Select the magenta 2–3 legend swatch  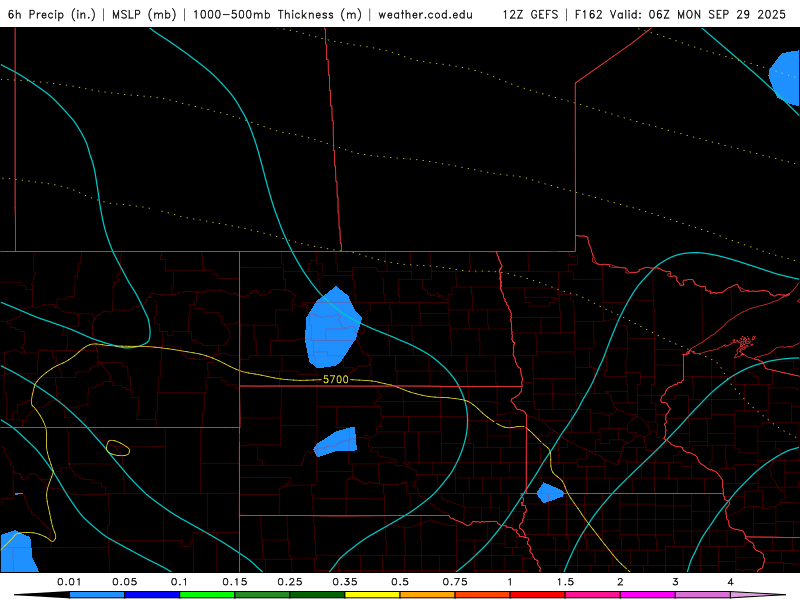coord(648,595)
